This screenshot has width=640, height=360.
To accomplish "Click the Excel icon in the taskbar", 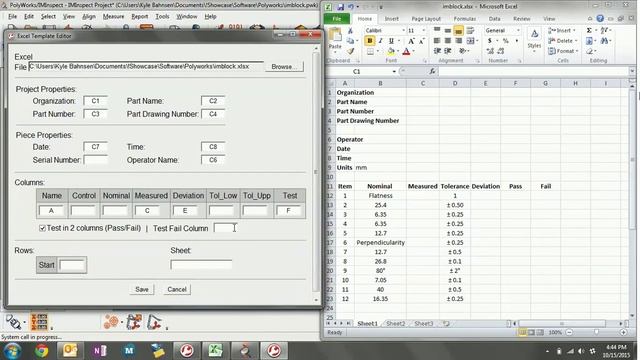I will coord(216,351).
